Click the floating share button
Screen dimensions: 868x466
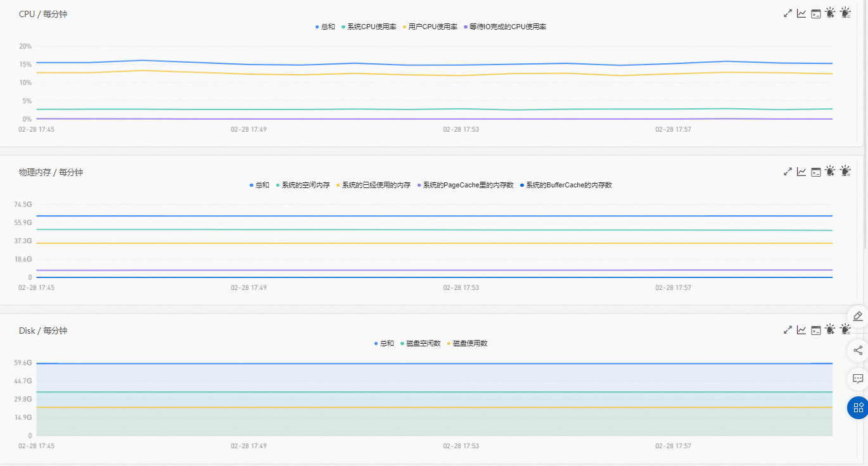(858, 349)
